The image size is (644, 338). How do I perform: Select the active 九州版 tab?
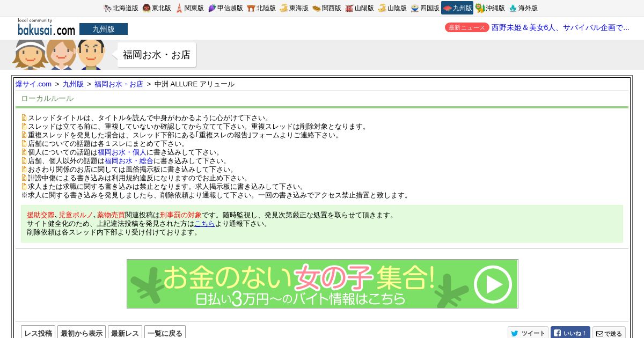click(457, 8)
